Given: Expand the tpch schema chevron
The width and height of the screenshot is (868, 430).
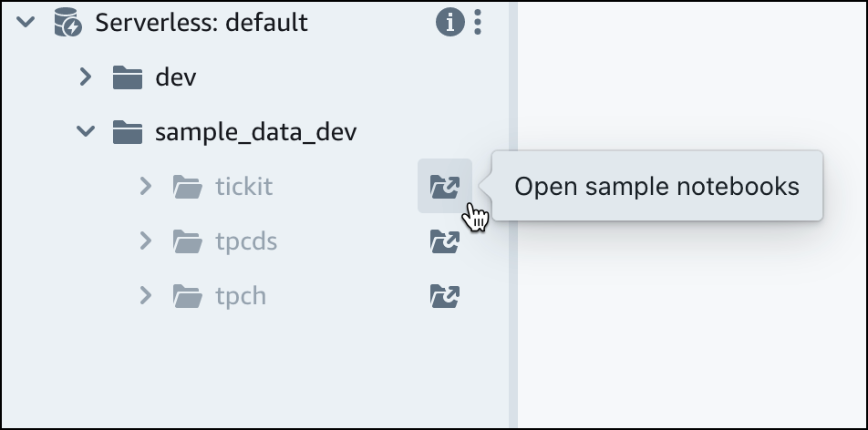Looking at the screenshot, I should pos(145,296).
